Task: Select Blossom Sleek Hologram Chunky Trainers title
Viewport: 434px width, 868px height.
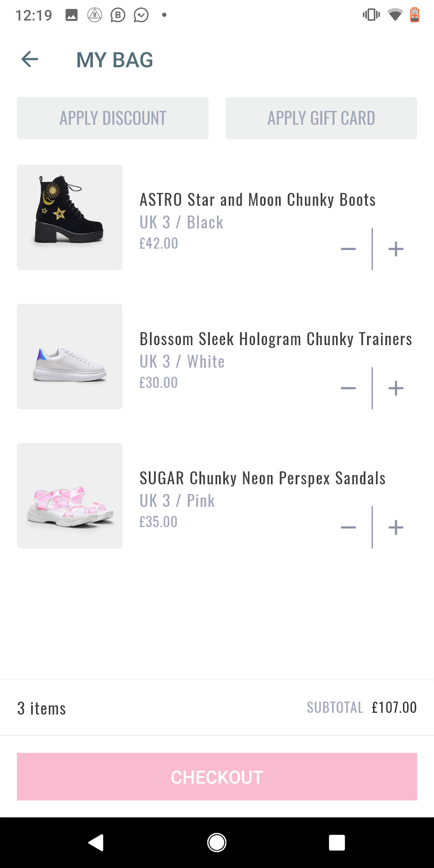Action: 276,339
